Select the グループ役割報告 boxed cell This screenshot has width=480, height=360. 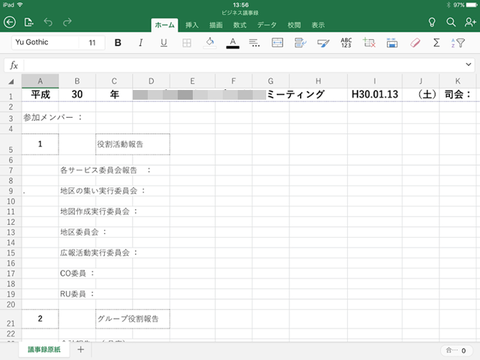point(133,319)
